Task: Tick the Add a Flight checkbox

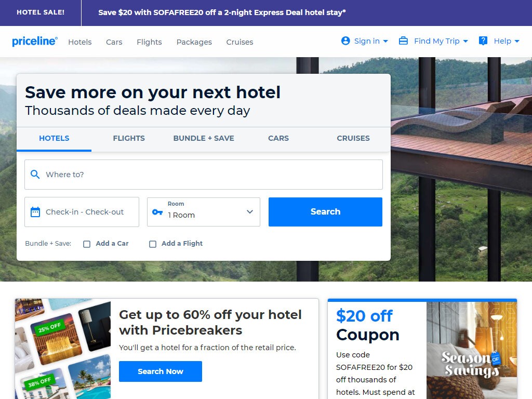Action: click(x=153, y=244)
